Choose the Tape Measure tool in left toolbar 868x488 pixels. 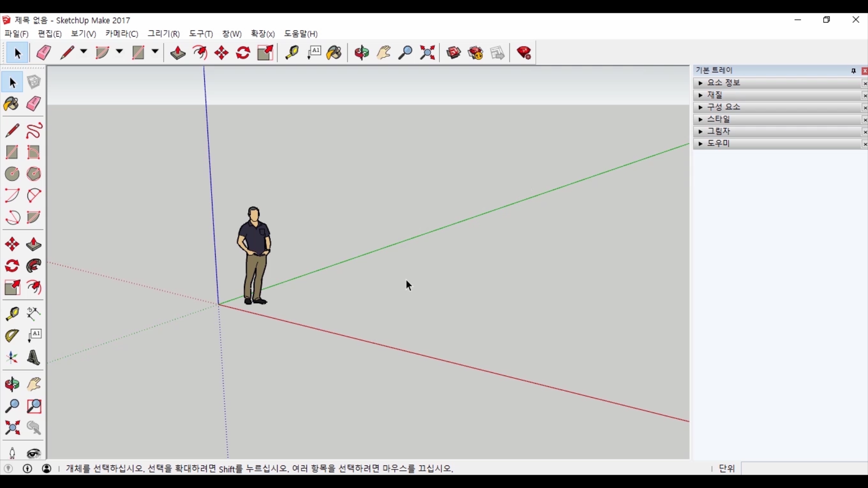coord(12,314)
